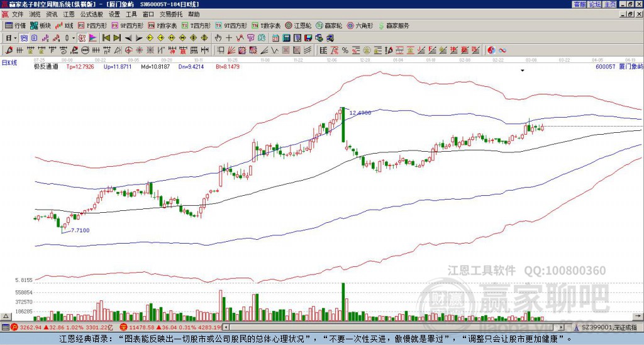Open the 公式选股 menu
This screenshot has width=644, height=345.
(x=92, y=14)
